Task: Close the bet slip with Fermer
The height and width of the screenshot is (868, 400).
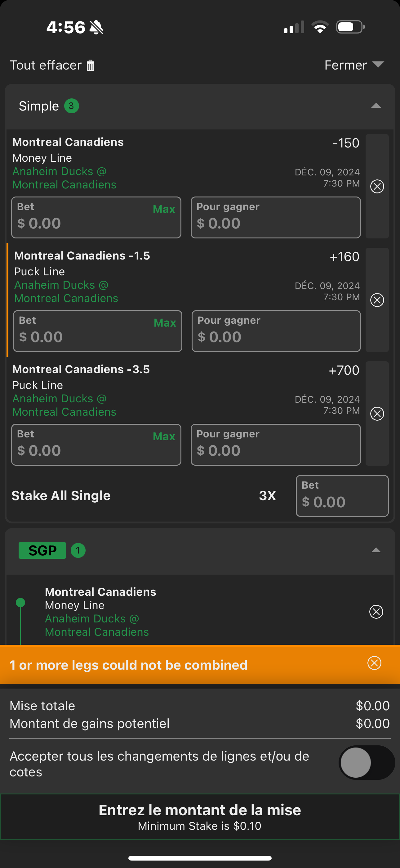Action: coord(354,65)
